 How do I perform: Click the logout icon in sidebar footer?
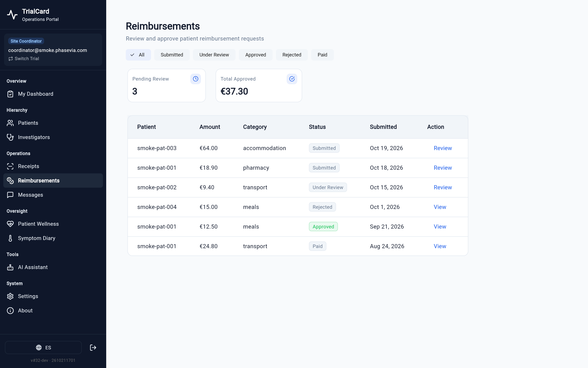[x=93, y=347]
